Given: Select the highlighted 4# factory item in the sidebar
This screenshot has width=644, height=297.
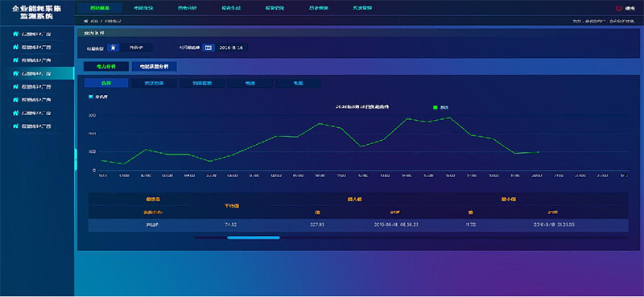Looking at the screenshot, I should click(37, 73).
